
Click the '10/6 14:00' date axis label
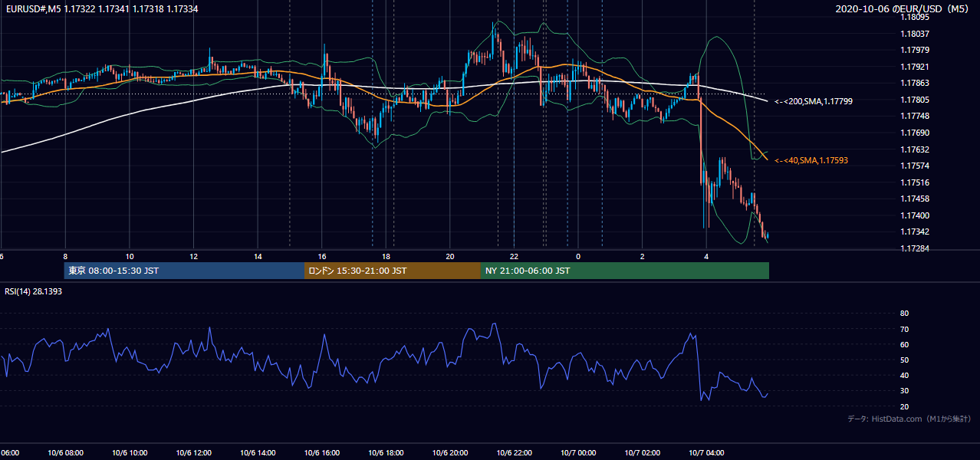point(258,453)
